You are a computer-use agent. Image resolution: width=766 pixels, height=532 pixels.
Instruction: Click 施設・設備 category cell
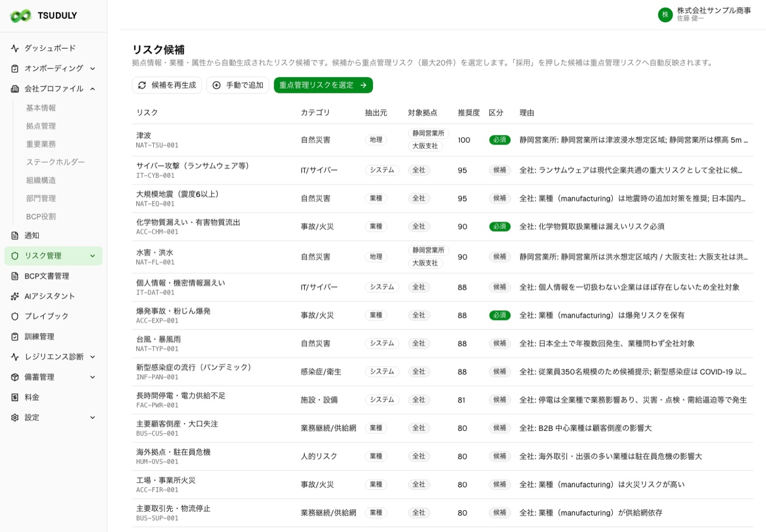[319, 400]
